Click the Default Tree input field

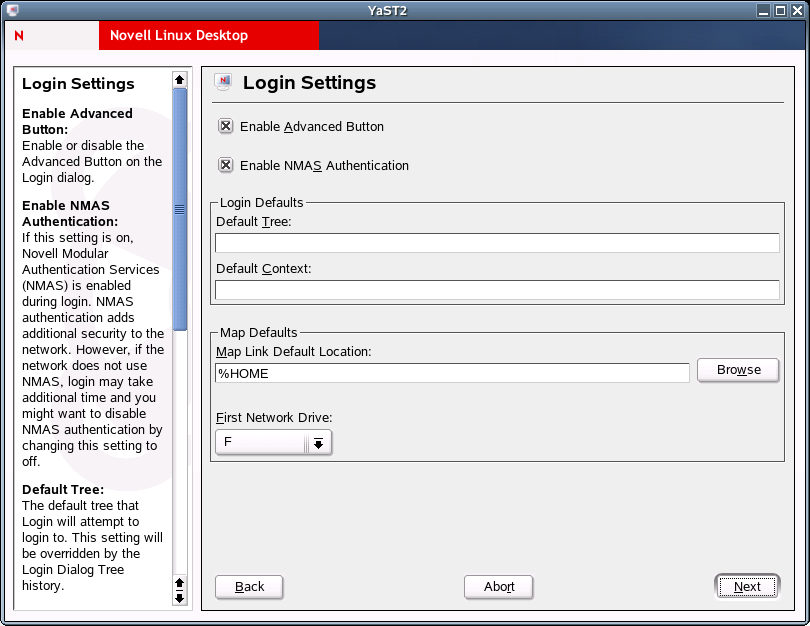(x=497, y=243)
